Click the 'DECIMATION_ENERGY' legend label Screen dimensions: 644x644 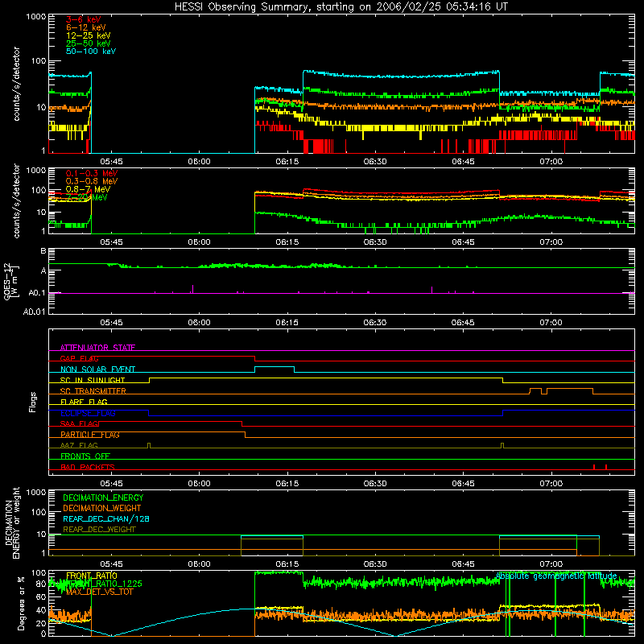(x=103, y=497)
